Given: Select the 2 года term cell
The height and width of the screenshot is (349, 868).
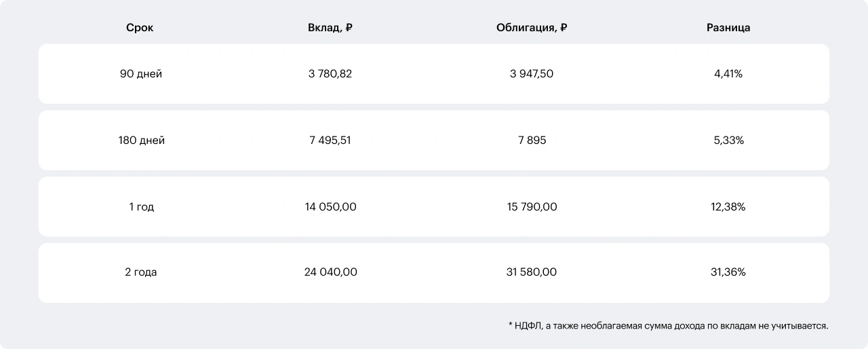Looking at the screenshot, I should click(x=141, y=272).
